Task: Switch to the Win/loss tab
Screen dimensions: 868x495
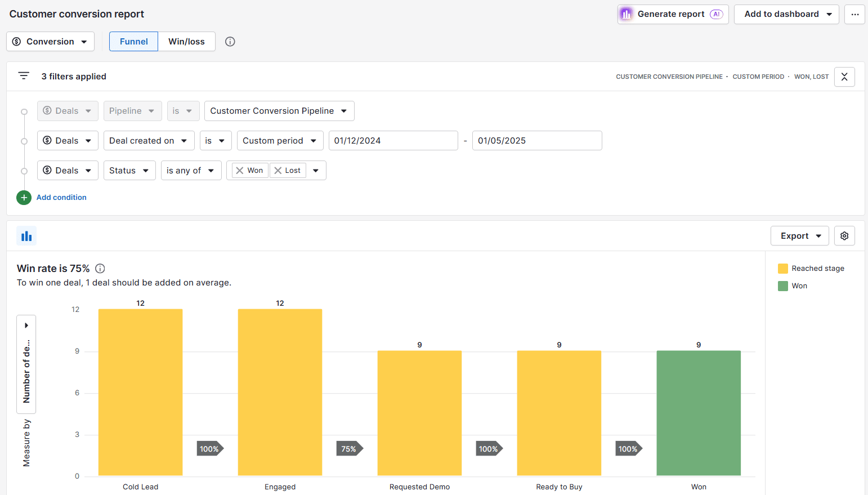Action: pos(186,41)
